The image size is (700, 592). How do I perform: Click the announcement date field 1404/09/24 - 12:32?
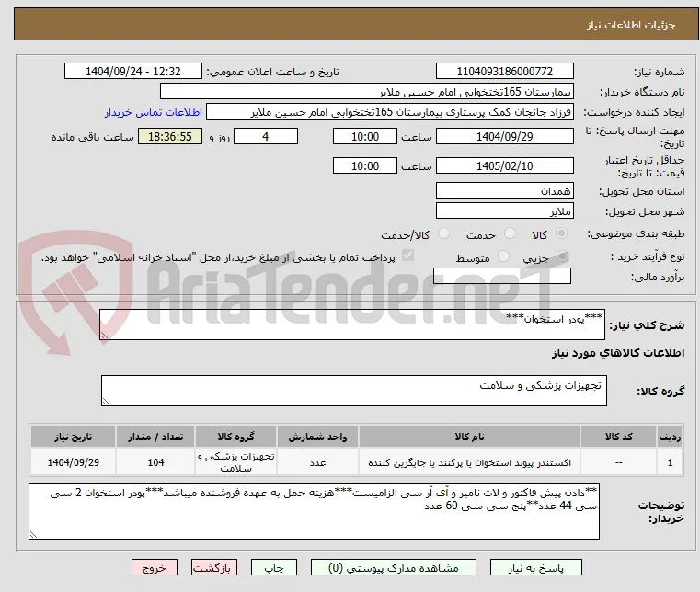(133, 72)
